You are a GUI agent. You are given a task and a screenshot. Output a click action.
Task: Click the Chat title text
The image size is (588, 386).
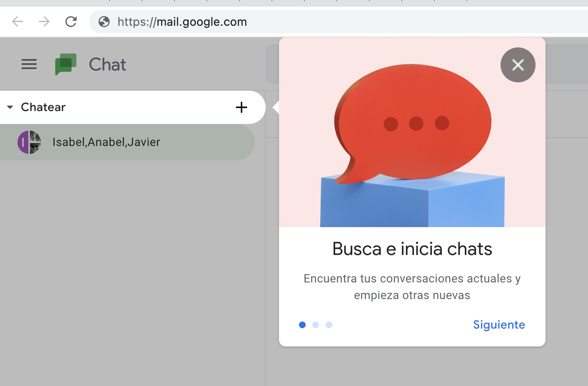coord(107,64)
